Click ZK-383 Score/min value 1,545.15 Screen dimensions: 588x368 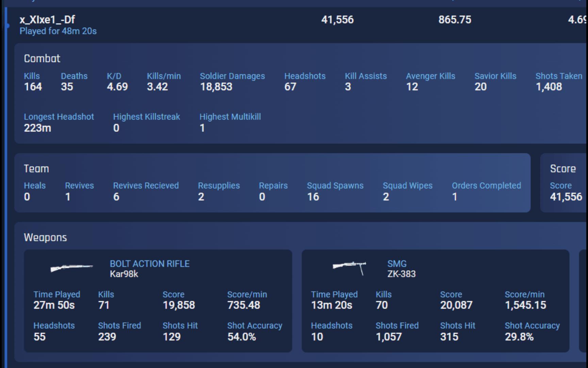(x=525, y=305)
